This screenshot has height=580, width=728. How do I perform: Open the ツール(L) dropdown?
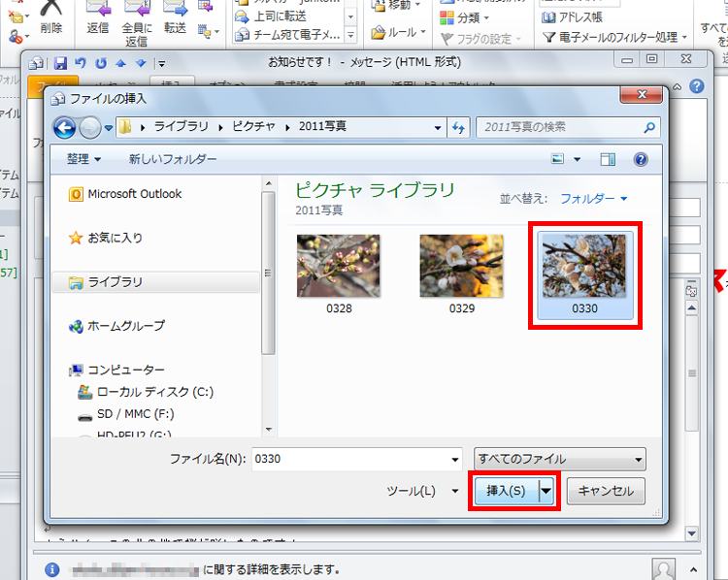(422, 491)
